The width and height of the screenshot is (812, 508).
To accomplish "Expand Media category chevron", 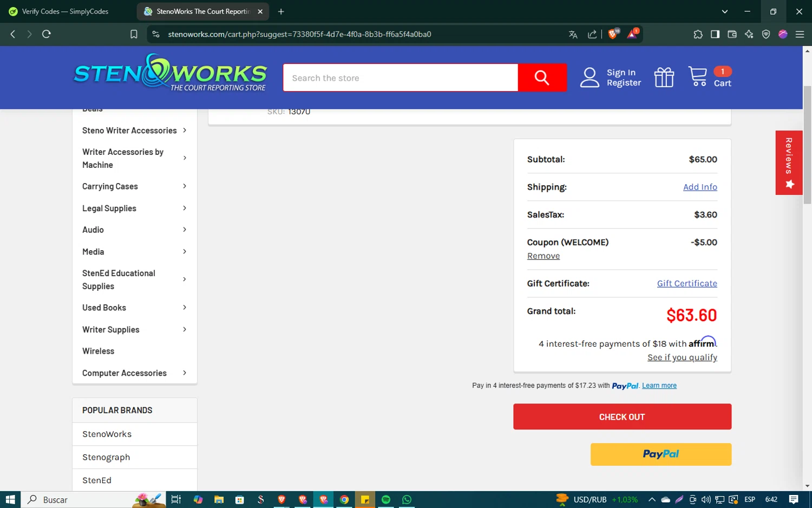I will pos(185,251).
